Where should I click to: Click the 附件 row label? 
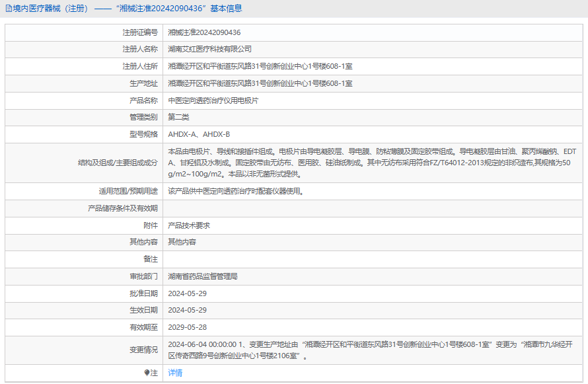pos(151,225)
